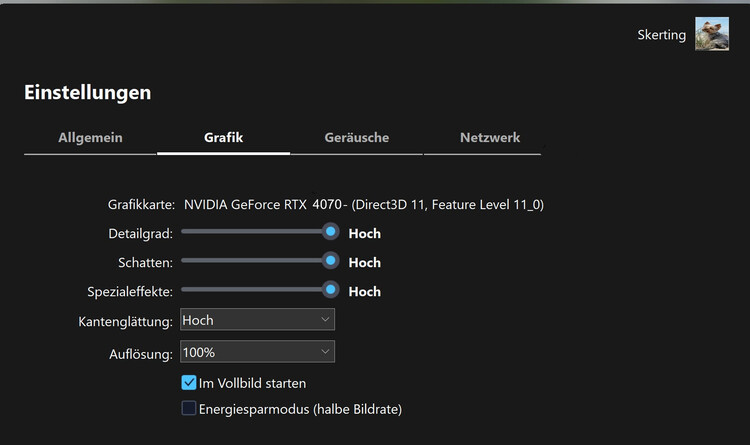Click the Im Vollbild starten label
The width and height of the screenshot is (750, 445).
coord(253,383)
